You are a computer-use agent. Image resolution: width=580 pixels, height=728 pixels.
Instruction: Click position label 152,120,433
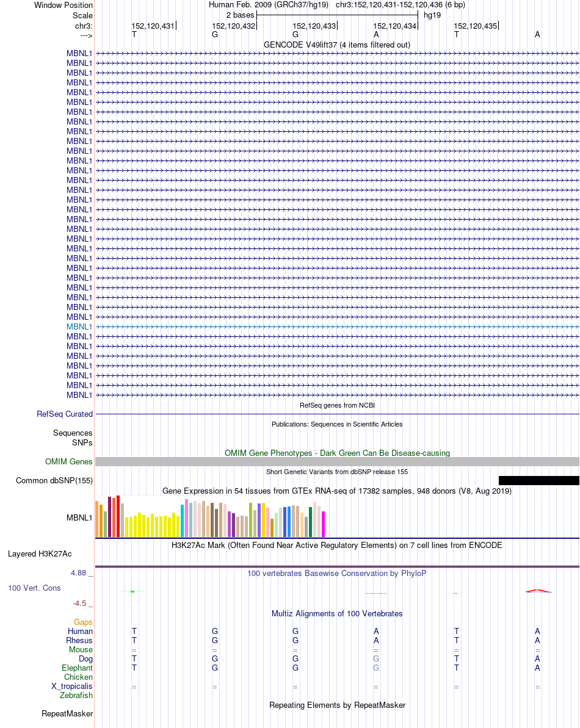[314, 26]
